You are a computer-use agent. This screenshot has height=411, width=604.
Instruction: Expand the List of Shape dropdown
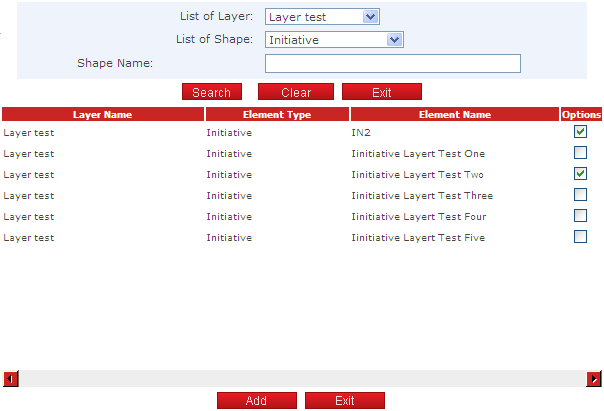334,40
